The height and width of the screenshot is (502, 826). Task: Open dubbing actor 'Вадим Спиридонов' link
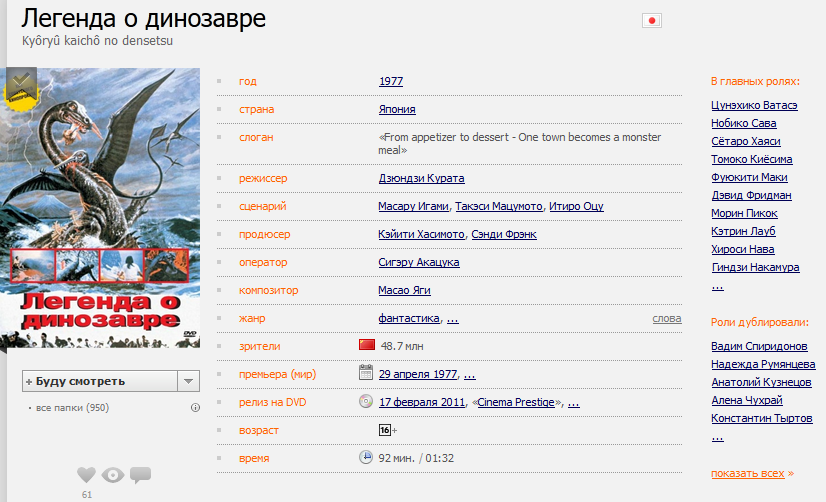click(759, 346)
